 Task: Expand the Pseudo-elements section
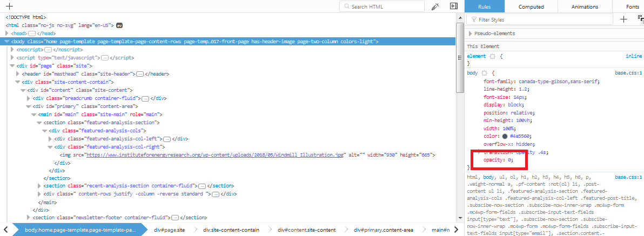coord(470,33)
